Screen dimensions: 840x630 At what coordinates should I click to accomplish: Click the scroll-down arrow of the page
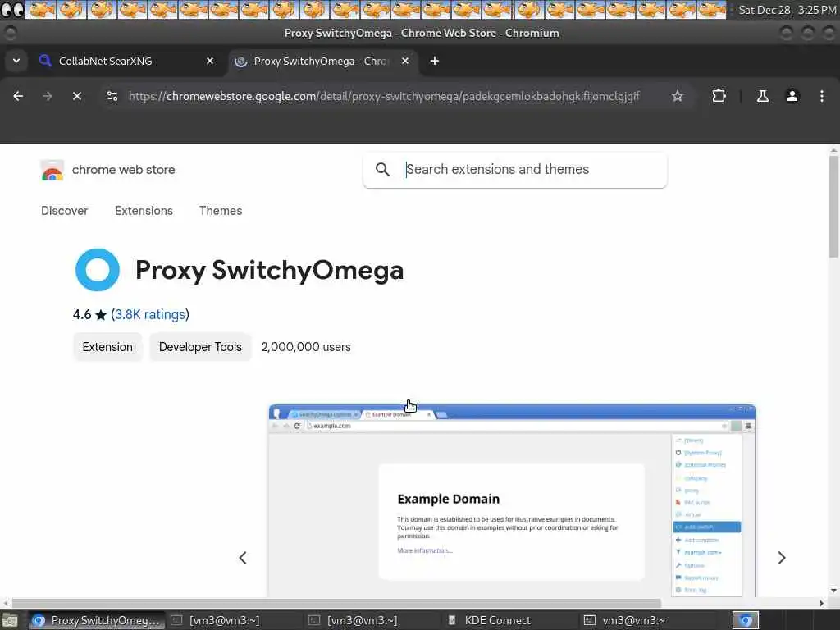pos(833,591)
